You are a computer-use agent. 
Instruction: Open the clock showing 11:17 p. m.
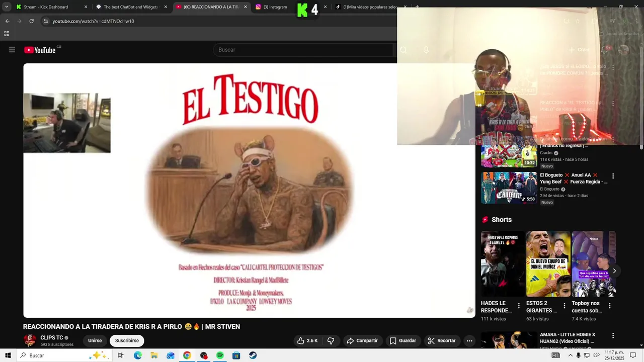pyautogui.click(x=614, y=355)
